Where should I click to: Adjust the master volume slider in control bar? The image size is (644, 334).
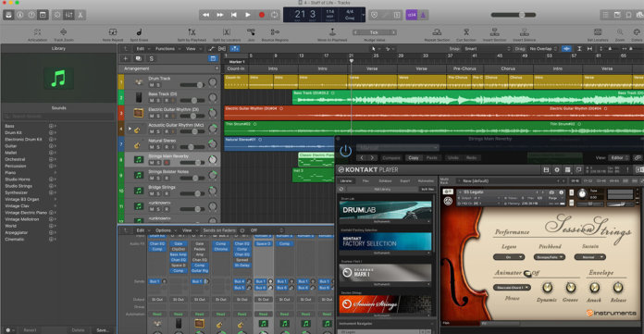(514, 15)
